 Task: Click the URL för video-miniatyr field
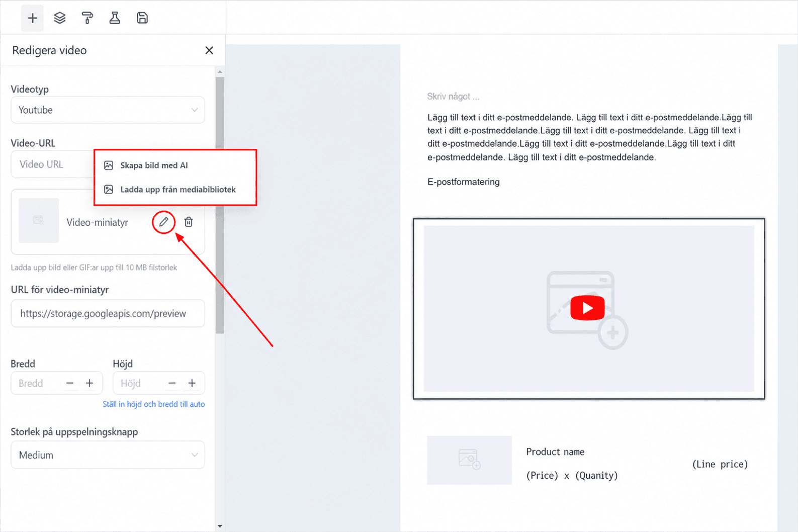(108, 313)
